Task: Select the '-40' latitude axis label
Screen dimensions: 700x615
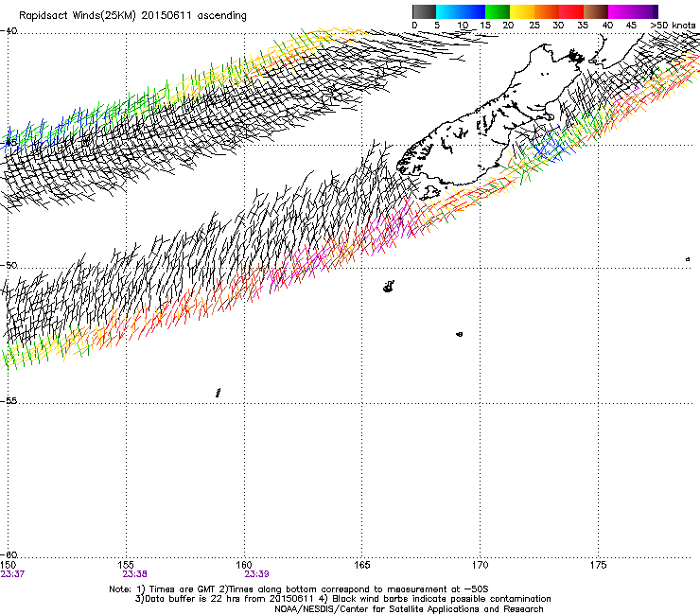Action: pos(9,31)
